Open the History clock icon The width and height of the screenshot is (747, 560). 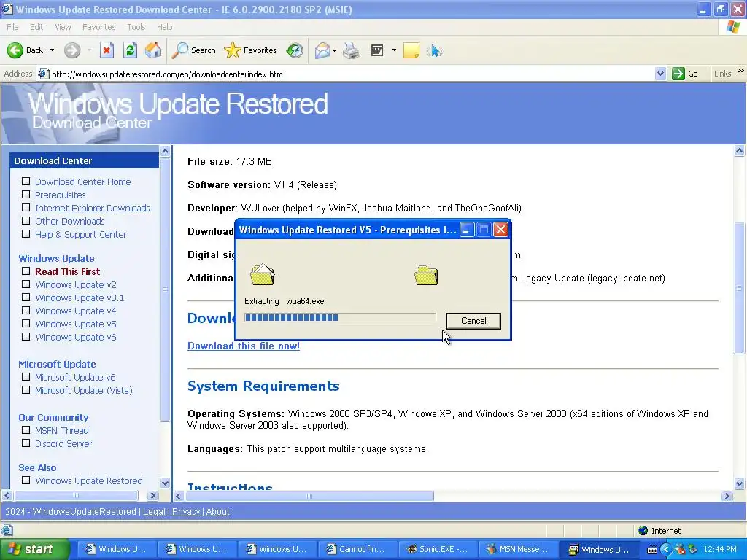295,50
